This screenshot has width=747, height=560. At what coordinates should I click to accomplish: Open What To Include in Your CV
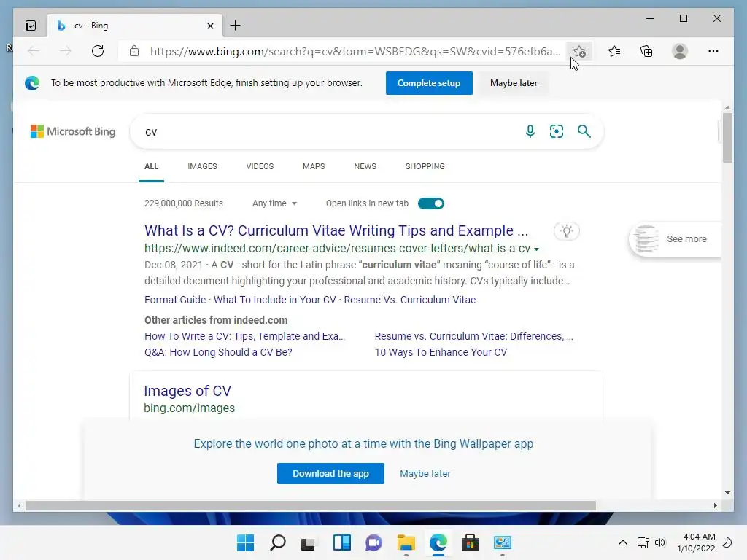point(275,300)
